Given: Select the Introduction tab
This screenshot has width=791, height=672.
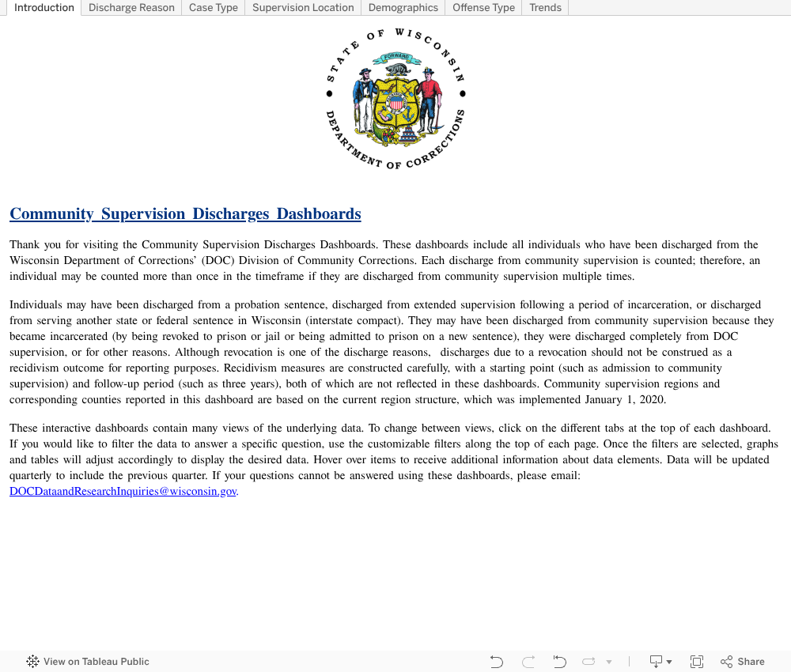Looking at the screenshot, I should [44, 8].
